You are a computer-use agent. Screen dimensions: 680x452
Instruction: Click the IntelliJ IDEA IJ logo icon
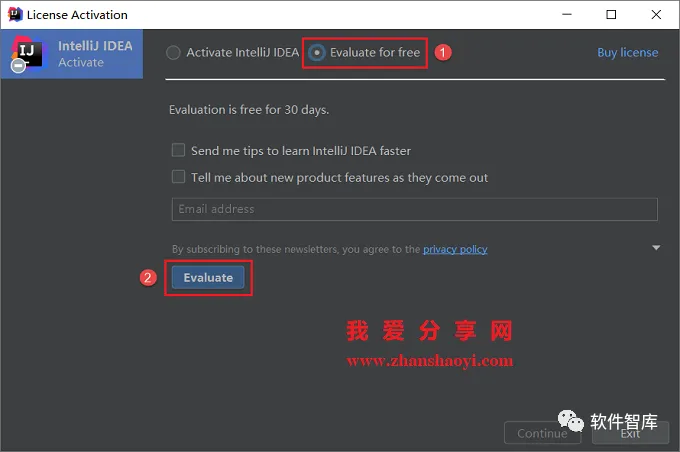point(28,54)
